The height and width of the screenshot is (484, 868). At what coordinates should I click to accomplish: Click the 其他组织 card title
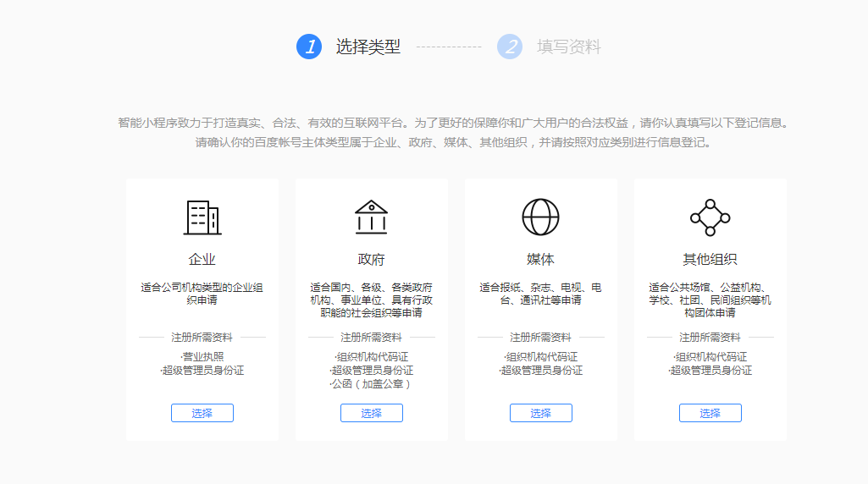pos(710,259)
